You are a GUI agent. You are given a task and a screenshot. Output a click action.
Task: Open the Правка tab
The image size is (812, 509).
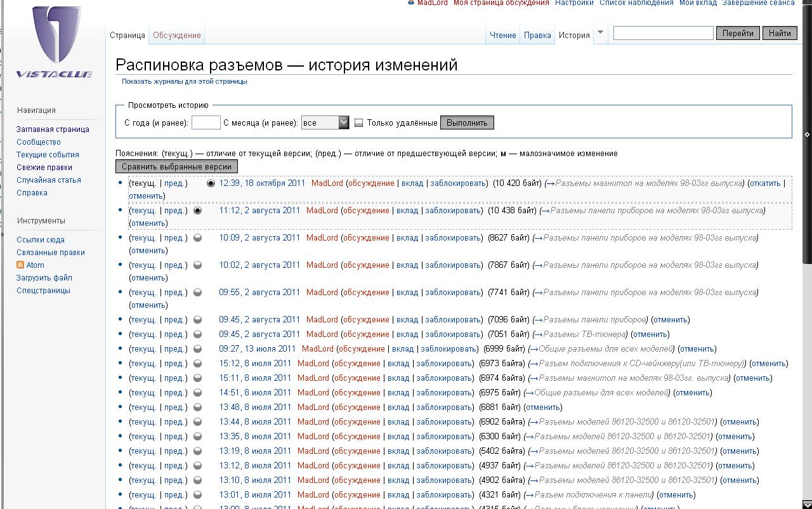pyautogui.click(x=537, y=36)
